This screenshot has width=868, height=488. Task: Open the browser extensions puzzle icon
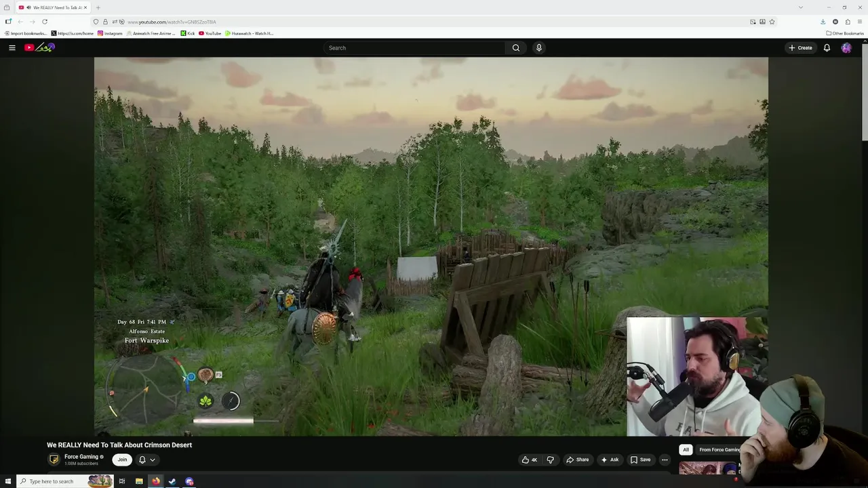848,22
